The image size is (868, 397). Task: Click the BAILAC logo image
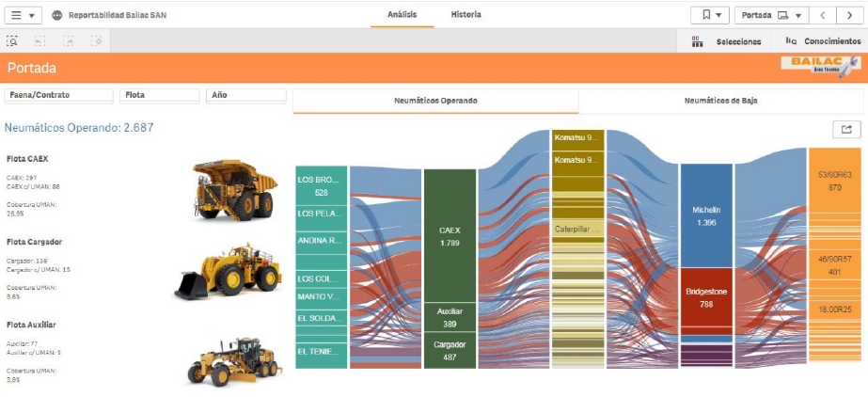[821, 68]
